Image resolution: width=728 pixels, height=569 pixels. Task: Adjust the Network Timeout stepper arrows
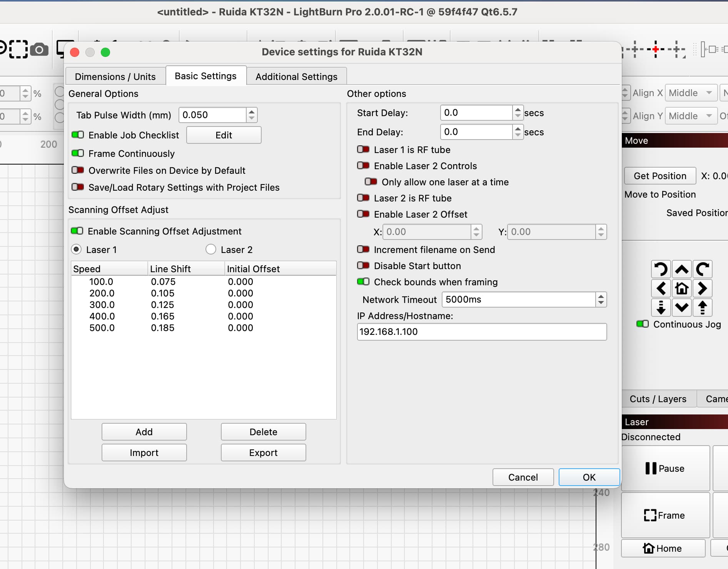tap(601, 299)
